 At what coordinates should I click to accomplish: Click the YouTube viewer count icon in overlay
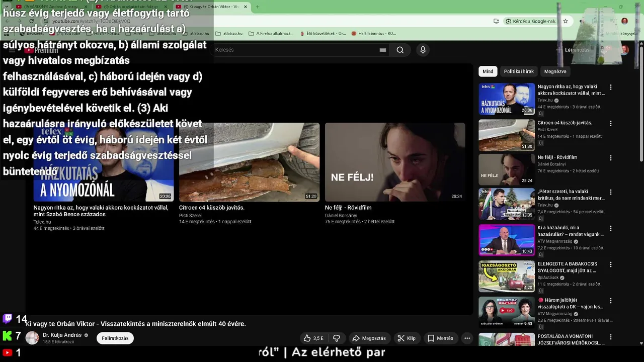click(x=7, y=353)
